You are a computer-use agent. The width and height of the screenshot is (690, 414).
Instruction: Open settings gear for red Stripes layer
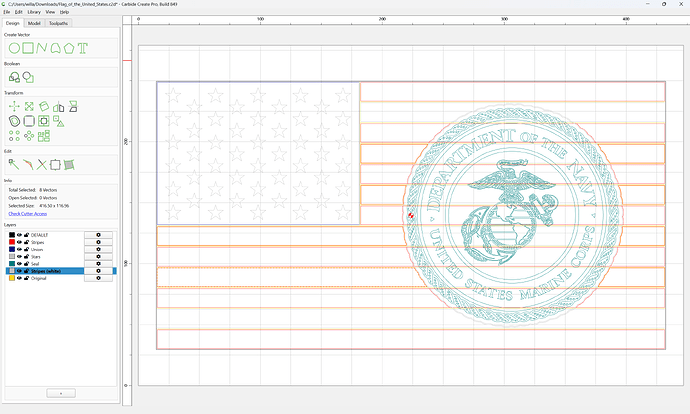[98, 242]
